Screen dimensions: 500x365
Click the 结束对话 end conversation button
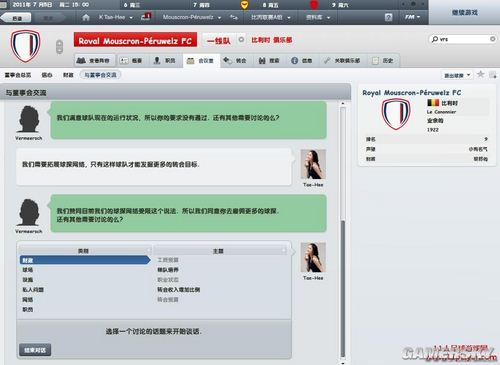click(35, 350)
